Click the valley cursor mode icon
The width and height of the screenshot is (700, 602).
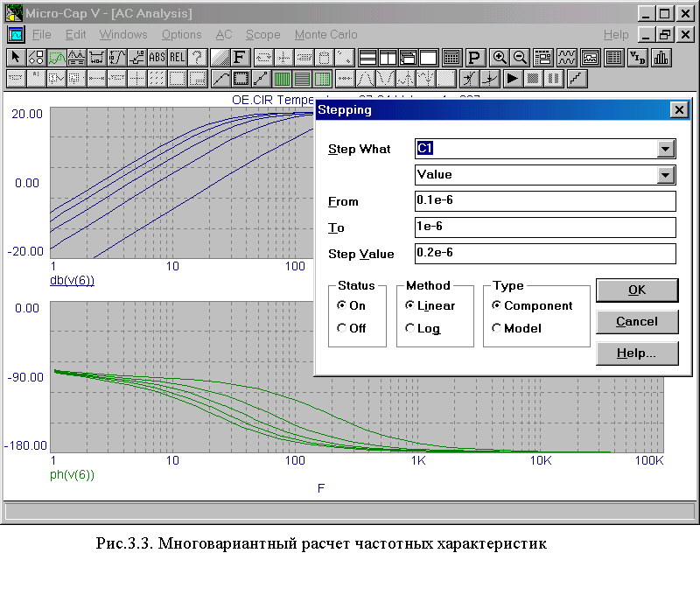(385, 79)
